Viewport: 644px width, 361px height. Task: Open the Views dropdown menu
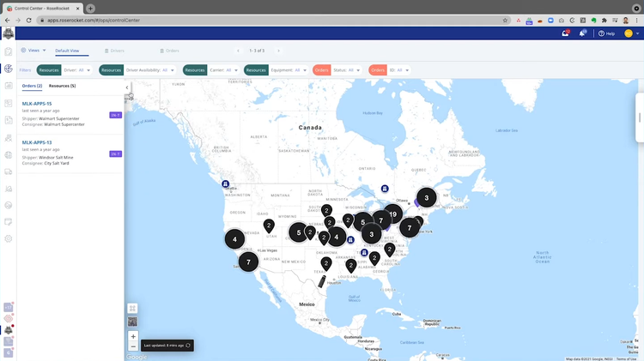pyautogui.click(x=33, y=51)
